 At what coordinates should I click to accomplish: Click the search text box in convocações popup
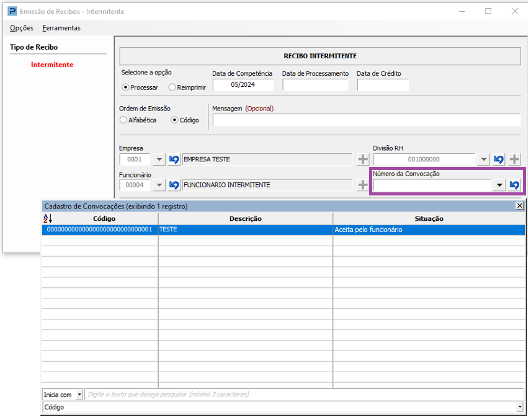[x=304, y=395]
